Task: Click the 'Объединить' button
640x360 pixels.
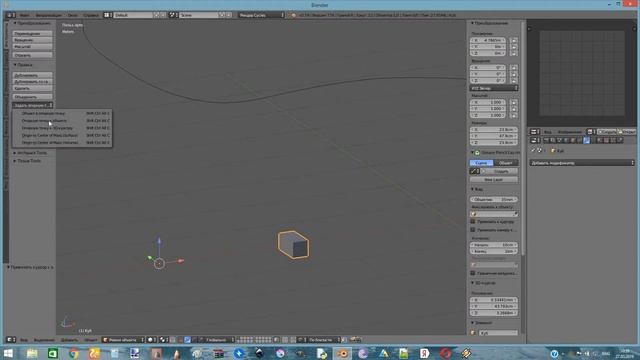Action: pyautogui.click(x=32, y=97)
